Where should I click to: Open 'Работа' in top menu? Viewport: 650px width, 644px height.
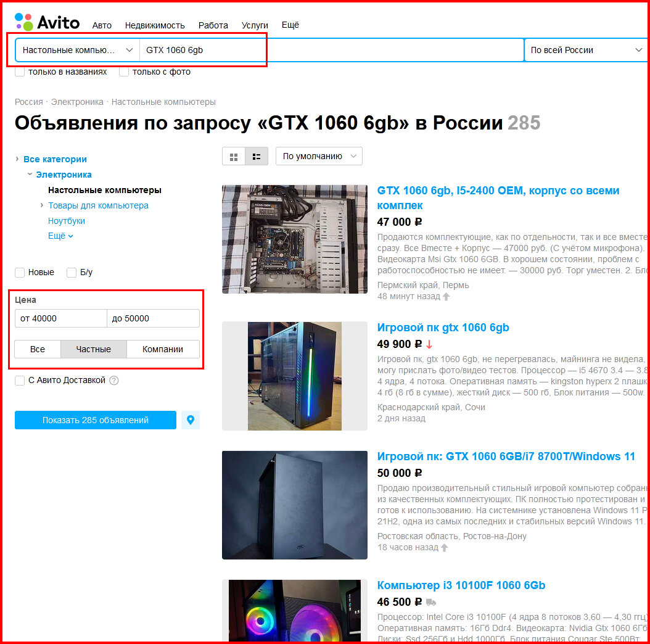(x=213, y=25)
